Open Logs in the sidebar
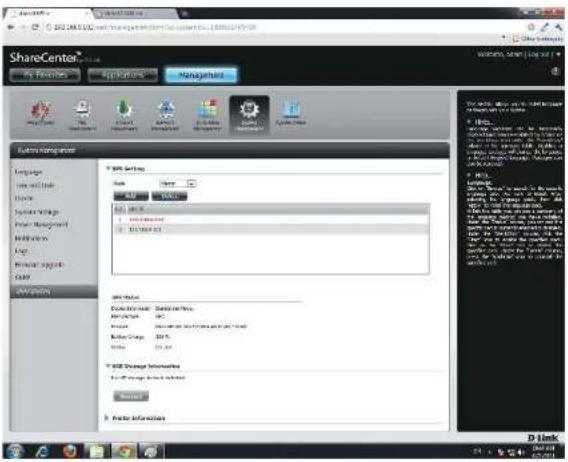 21,251
